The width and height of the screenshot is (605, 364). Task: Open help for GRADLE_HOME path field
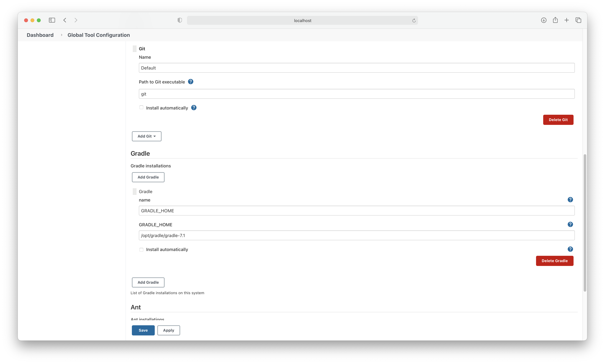coord(570,224)
